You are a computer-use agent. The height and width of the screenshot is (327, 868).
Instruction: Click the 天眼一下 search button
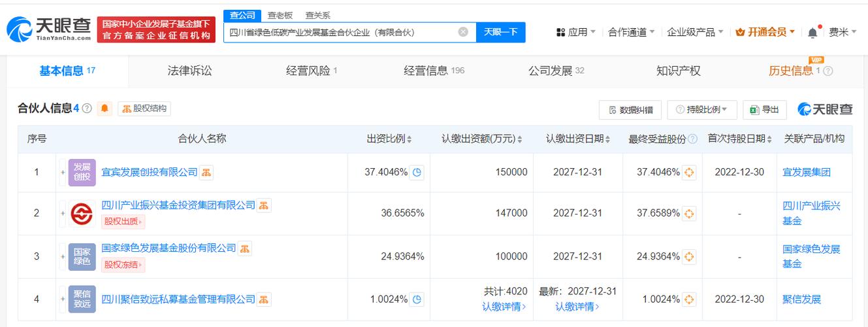tap(500, 32)
